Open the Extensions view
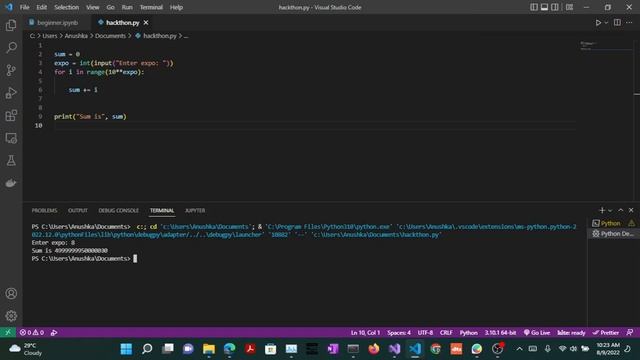640x360 pixels. [x=11, y=116]
